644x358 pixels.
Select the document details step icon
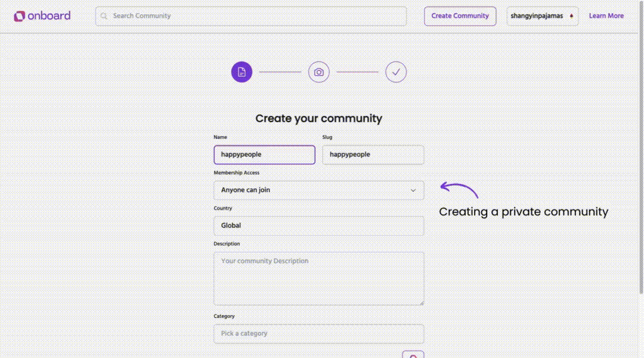241,72
